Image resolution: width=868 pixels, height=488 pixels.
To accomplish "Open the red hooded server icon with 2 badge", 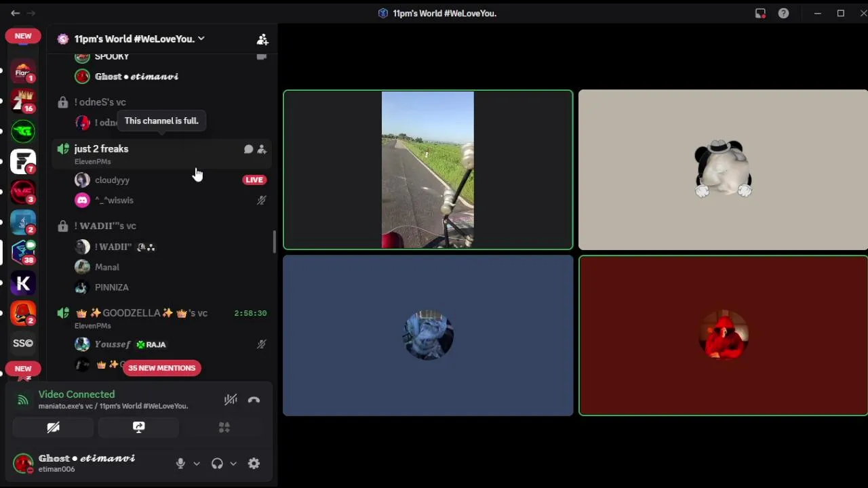I will coord(23,313).
